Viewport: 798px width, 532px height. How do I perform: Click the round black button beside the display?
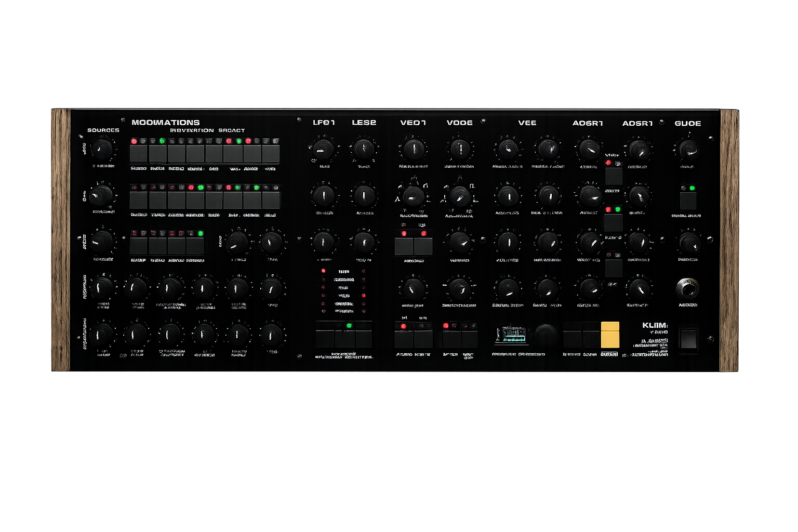tap(546, 335)
